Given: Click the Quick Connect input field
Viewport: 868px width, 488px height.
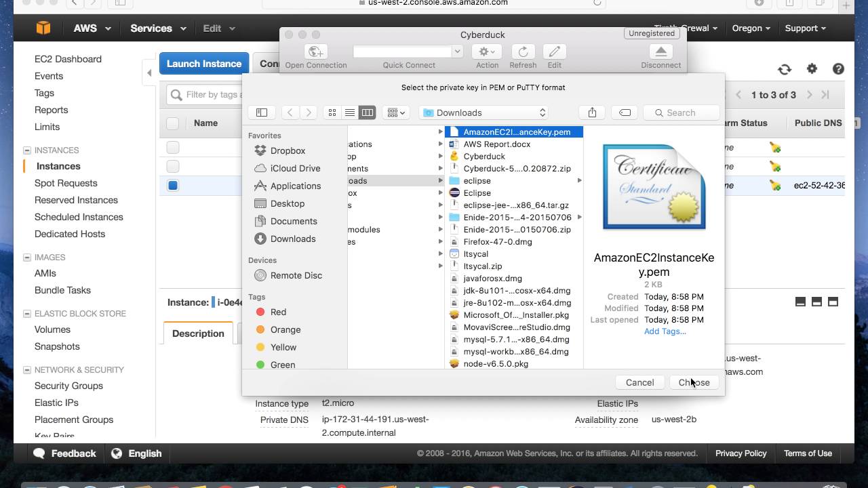Looking at the screenshot, I should (402, 52).
